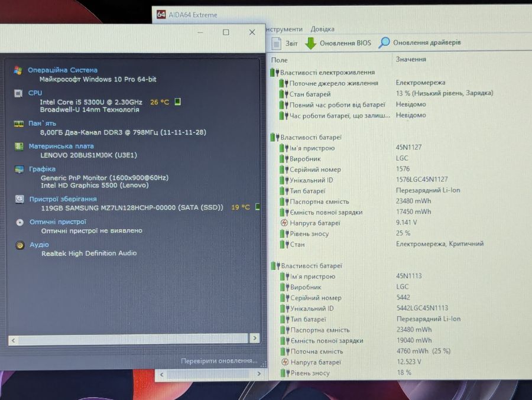This screenshot has width=532, height=400.
Task: Click the AIDA64 Extreme title bar logo
Action: (x=161, y=15)
